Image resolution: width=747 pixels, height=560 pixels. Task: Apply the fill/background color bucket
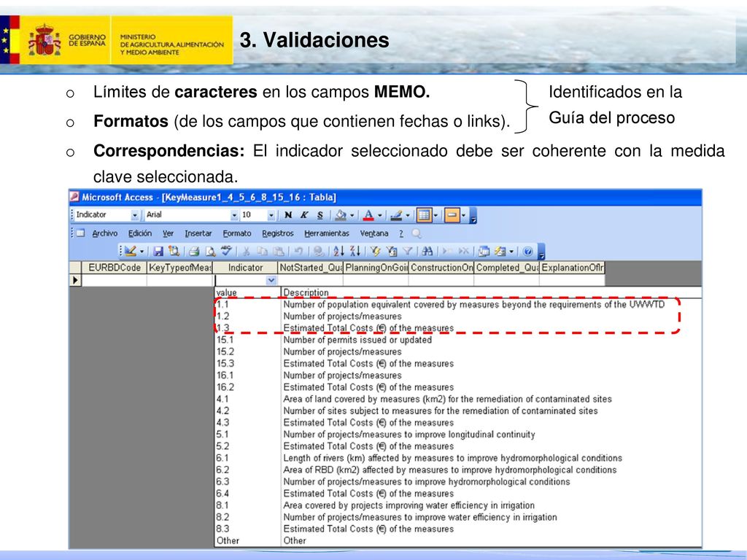[341, 215]
